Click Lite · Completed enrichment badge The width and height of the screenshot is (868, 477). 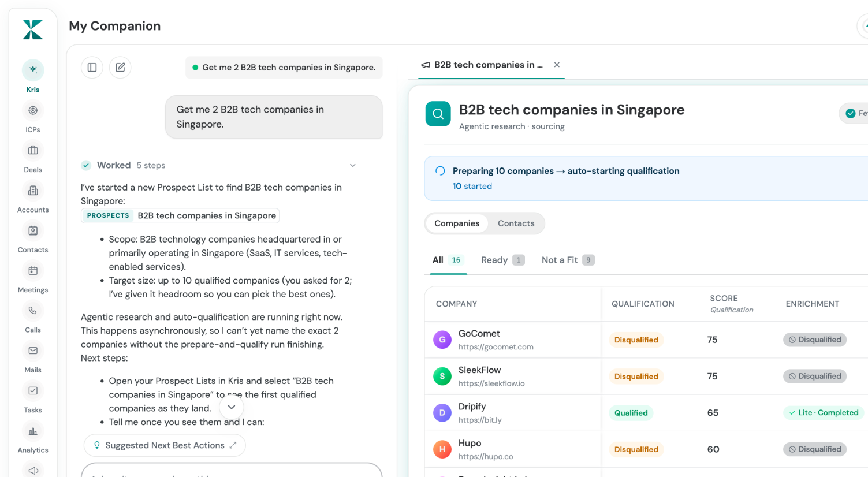(x=824, y=412)
